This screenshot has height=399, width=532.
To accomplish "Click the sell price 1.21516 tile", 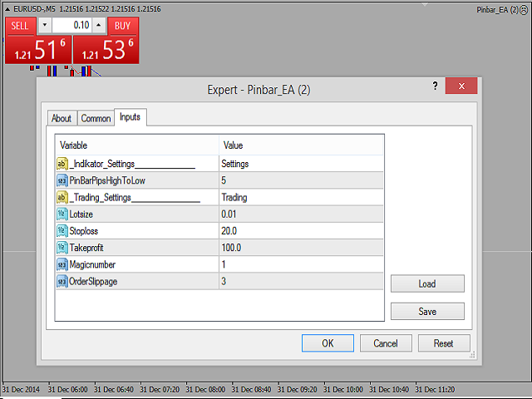I will (x=38, y=50).
